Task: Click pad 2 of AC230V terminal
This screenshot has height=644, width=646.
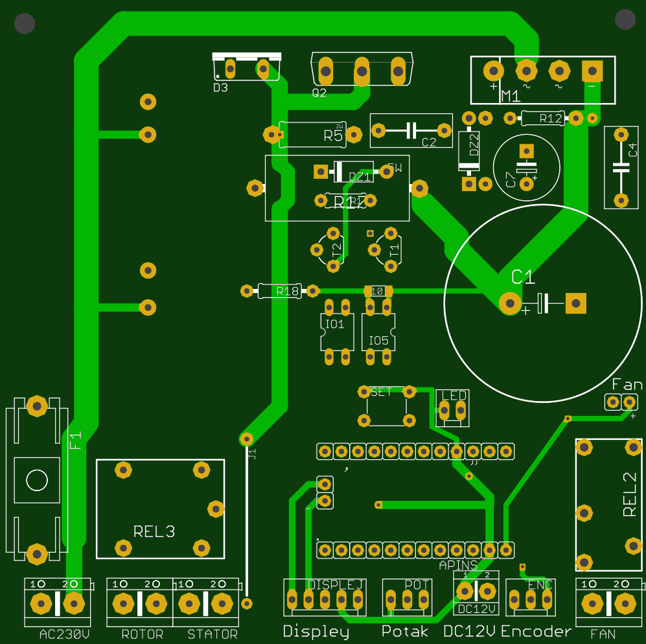Action: (x=73, y=603)
